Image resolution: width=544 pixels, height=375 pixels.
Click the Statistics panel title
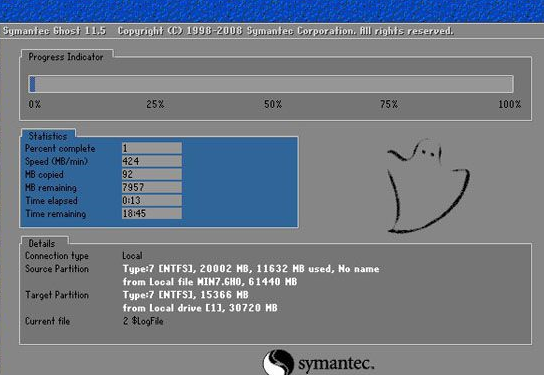pos(48,136)
